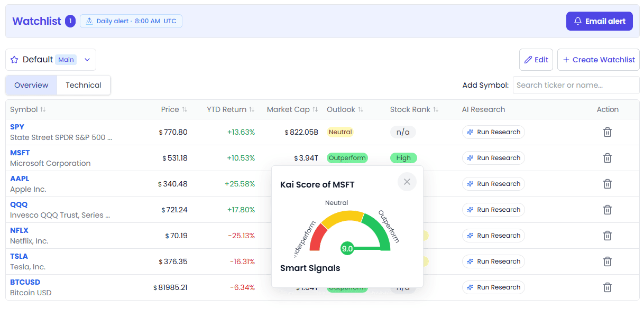Image resolution: width=644 pixels, height=309 pixels.
Task: Sort by Outlook column arrows
Action: [361, 109]
